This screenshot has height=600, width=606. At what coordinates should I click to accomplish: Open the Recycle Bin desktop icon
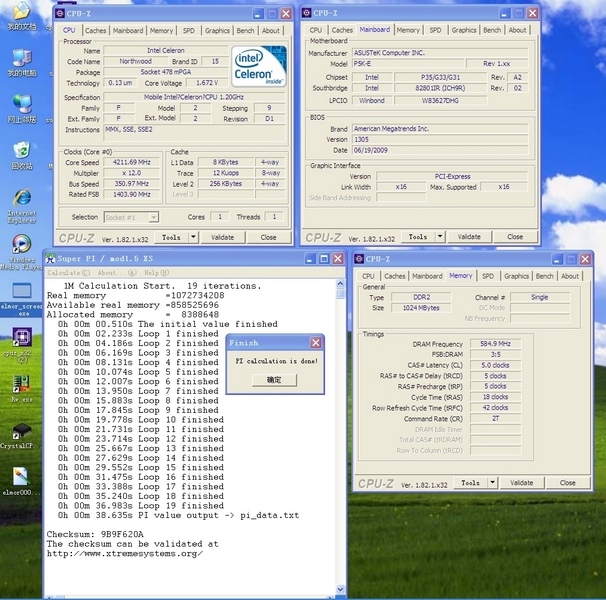point(21,150)
